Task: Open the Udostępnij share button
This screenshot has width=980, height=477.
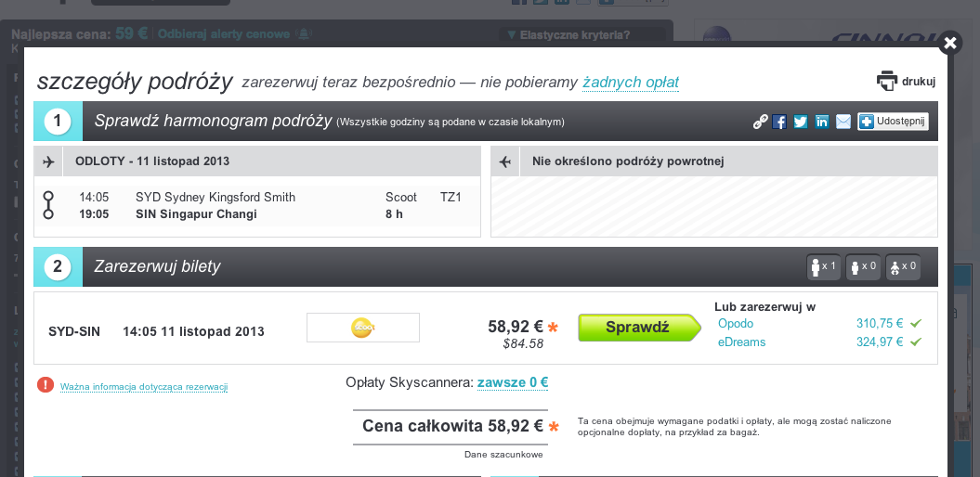Action: tap(893, 122)
